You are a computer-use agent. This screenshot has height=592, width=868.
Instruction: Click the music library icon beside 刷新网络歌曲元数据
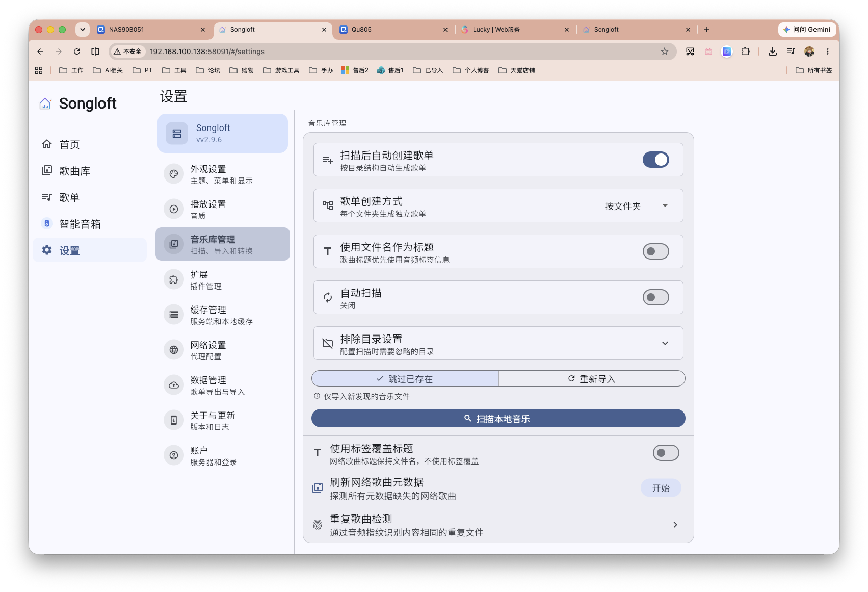[318, 488]
